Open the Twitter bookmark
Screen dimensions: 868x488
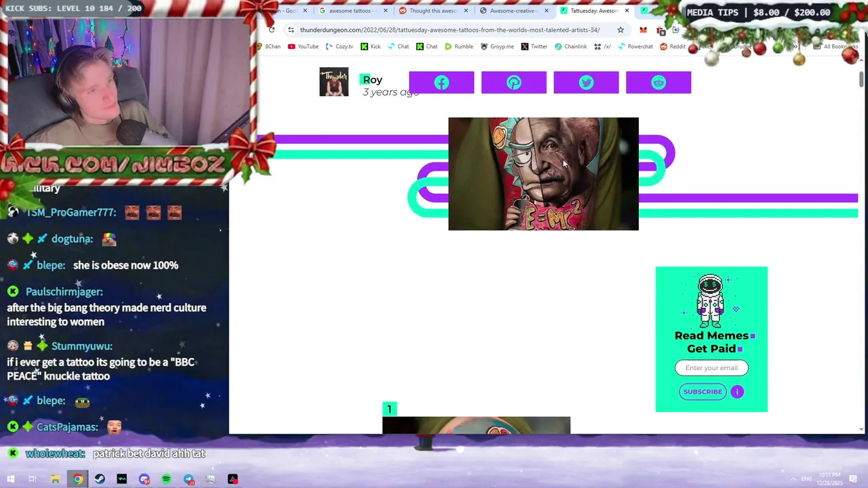(x=534, y=47)
